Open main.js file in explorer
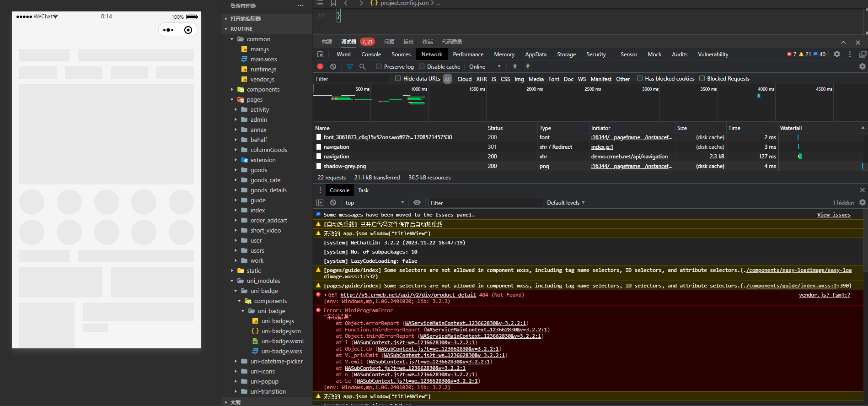868x406 pixels. [x=259, y=49]
